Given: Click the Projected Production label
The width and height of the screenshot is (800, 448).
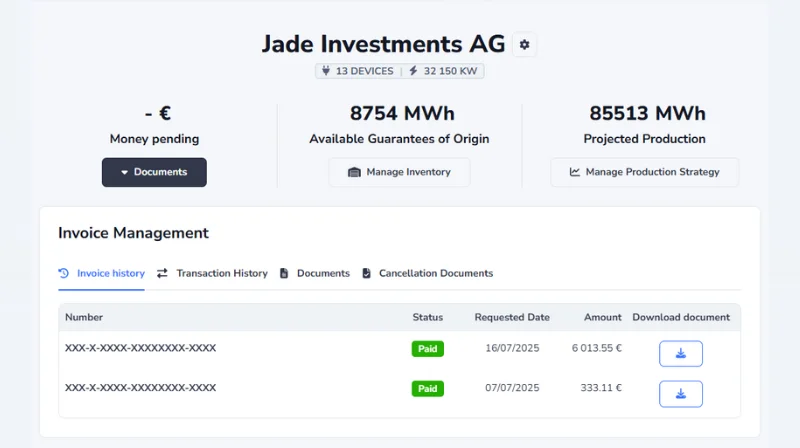Looking at the screenshot, I should [x=644, y=139].
